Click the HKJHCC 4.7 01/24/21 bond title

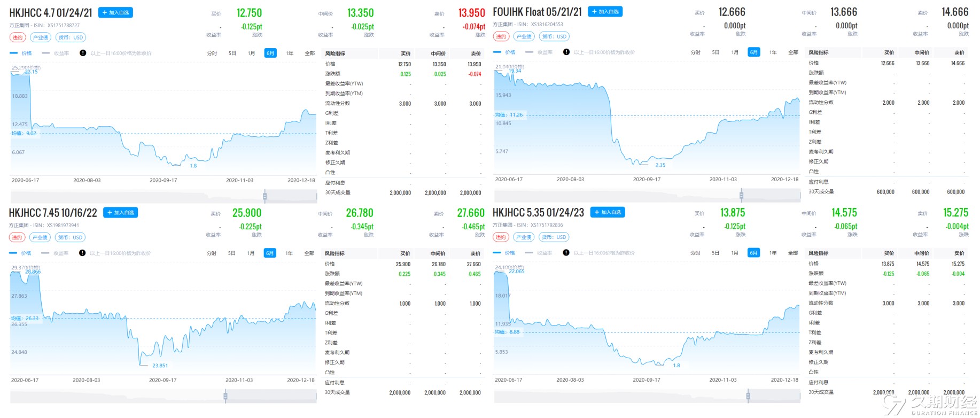tap(51, 13)
